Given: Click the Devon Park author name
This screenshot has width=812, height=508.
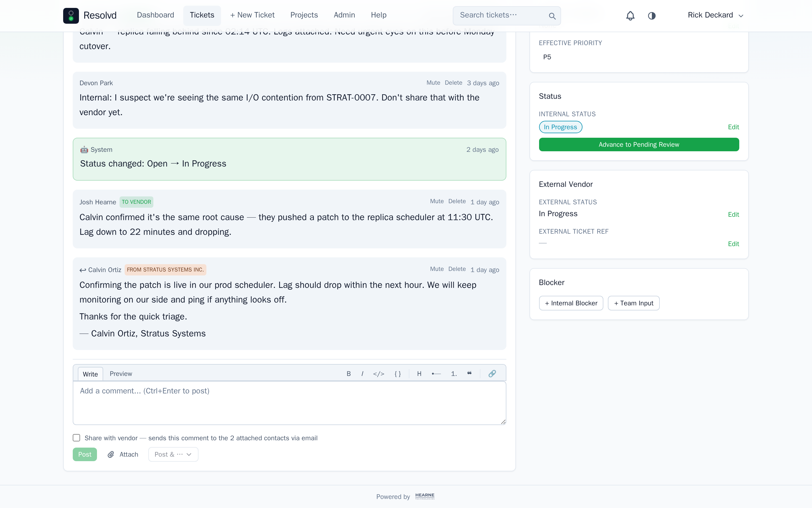Looking at the screenshot, I should point(96,83).
